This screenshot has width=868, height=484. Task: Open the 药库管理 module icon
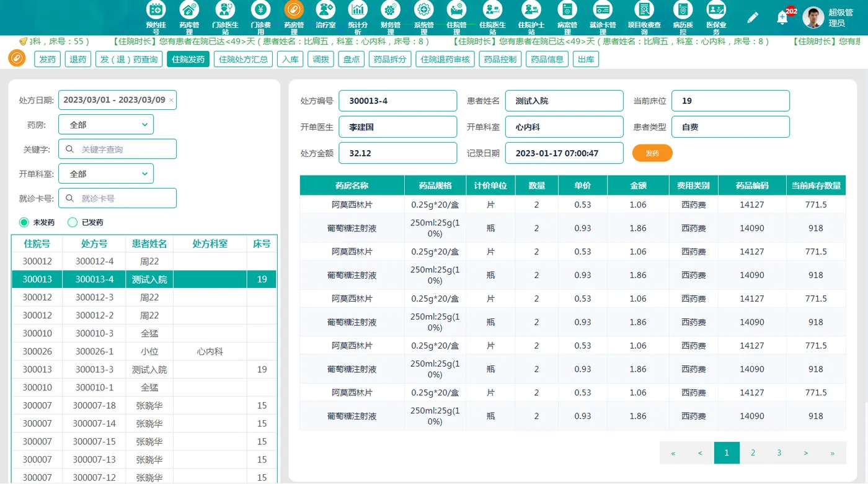(189, 10)
